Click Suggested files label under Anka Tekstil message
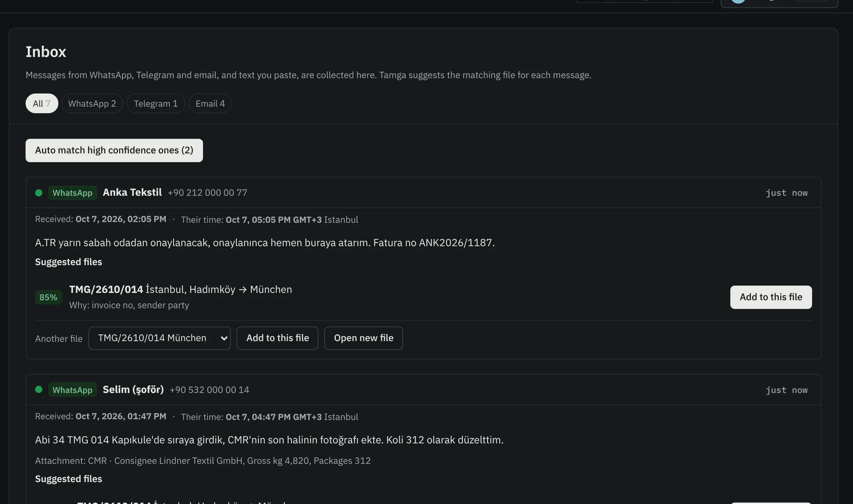This screenshot has height=504, width=853. tap(69, 262)
